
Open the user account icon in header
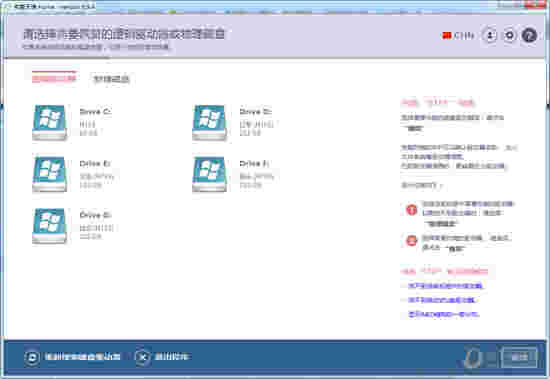pos(490,35)
